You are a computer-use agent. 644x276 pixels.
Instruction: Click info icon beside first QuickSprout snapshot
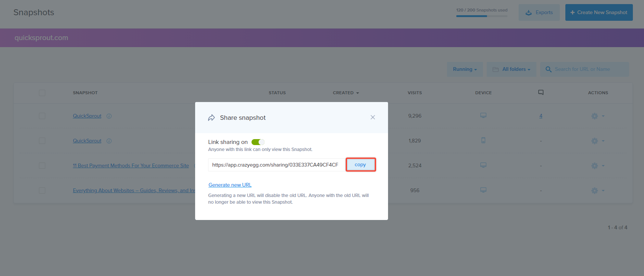point(109,116)
